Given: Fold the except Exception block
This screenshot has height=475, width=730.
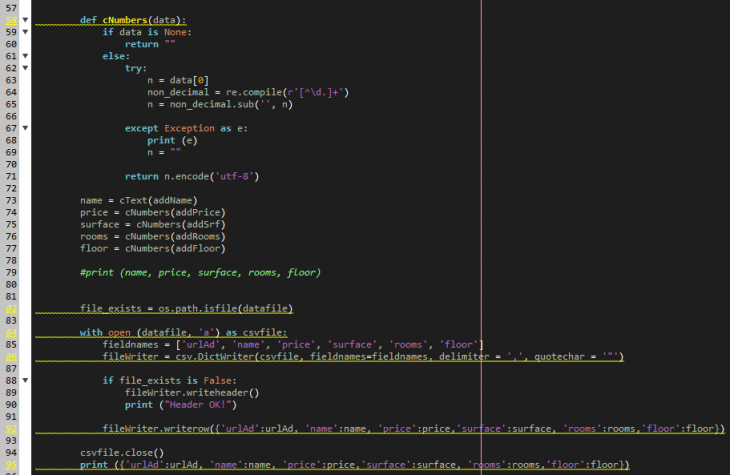Looking at the screenshot, I should (x=25, y=128).
